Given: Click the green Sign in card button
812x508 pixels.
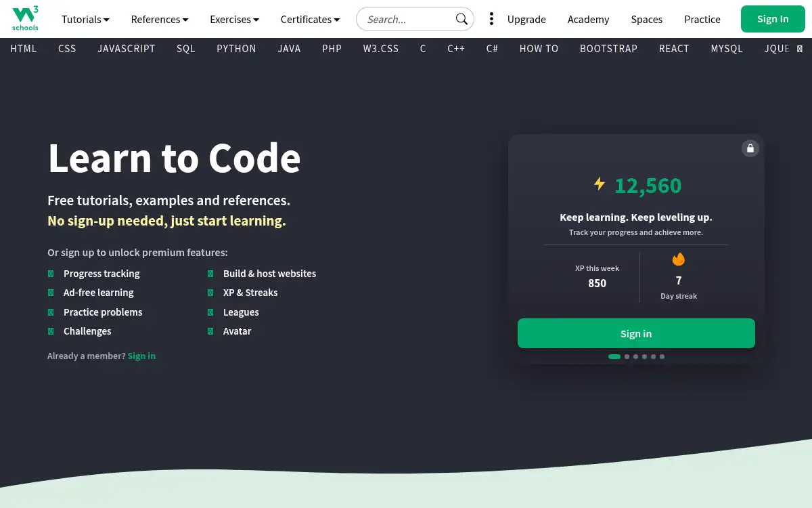Looking at the screenshot, I should 636,333.
